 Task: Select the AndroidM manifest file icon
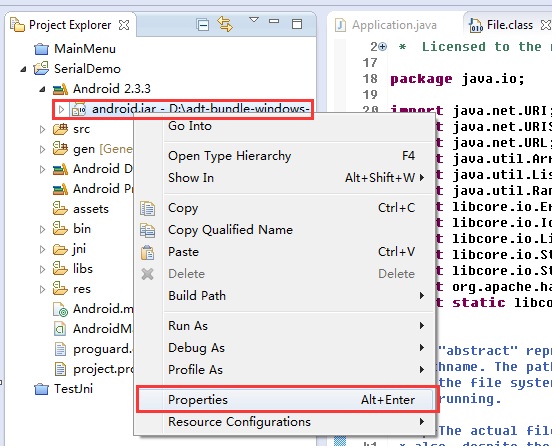(x=60, y=329)
